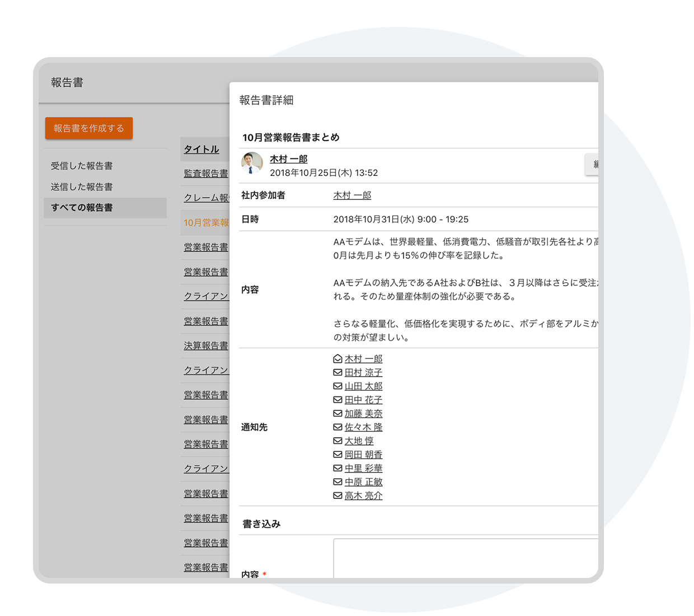The width and height of the screenshot is (694, 616).
Task: Click the envelope icon beside 佐々木 隆
Action: pos(337,427)
